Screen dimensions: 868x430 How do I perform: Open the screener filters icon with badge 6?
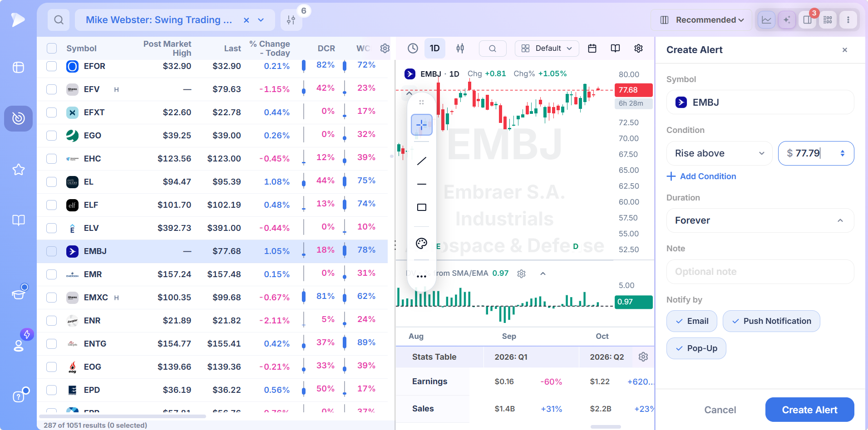pyautogui.click(x=291, y=20)
